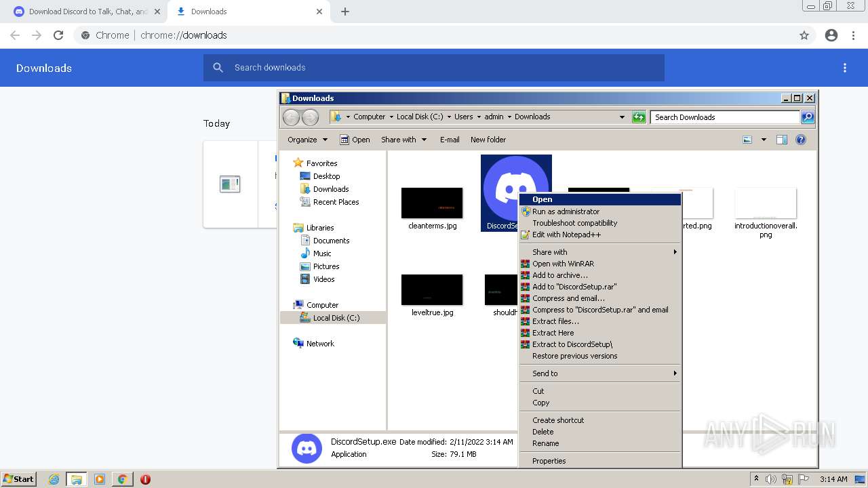Choose Troubleshoot compatibility

click(x=600, y=223)
